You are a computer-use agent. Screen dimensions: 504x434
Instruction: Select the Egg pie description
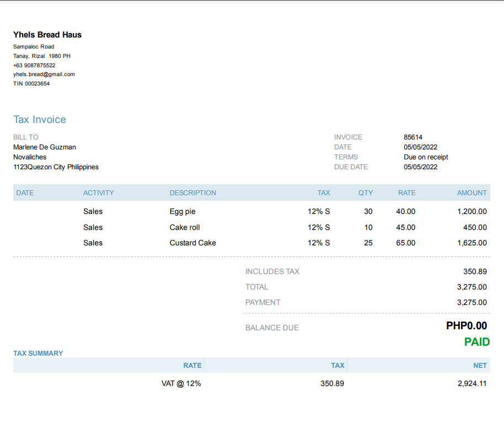(x=183, y=212)
